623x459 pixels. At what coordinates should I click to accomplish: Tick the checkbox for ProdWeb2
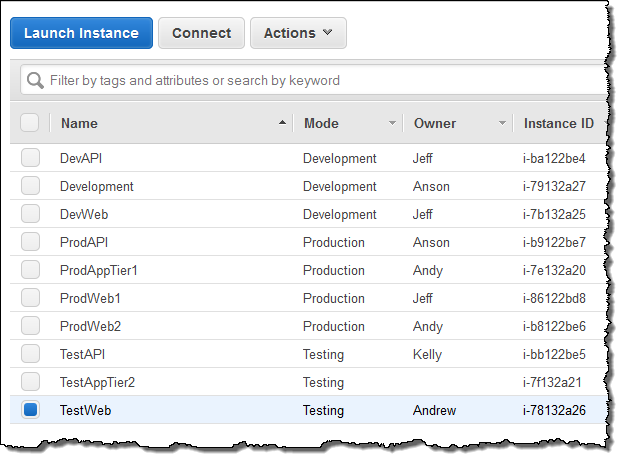click(x=30, y=326)
